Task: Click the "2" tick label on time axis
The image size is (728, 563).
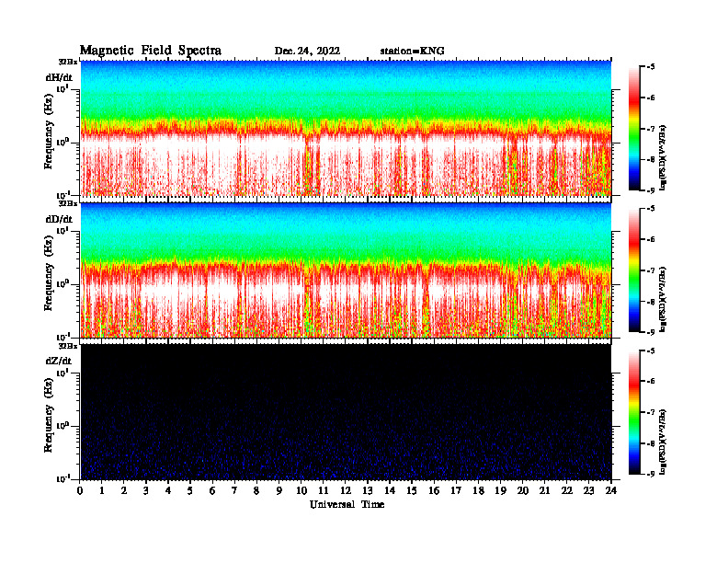Action: (124, 491)
